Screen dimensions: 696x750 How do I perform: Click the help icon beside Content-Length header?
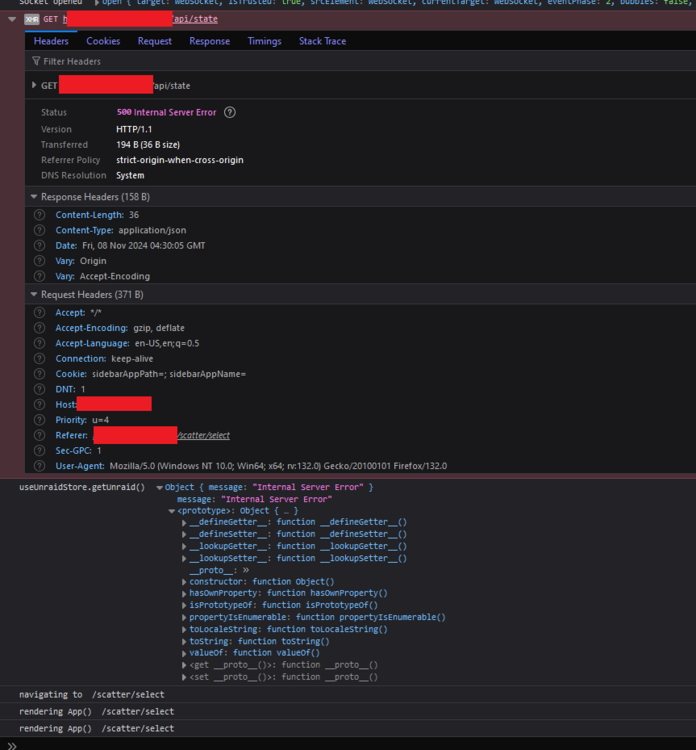[40, 215]
